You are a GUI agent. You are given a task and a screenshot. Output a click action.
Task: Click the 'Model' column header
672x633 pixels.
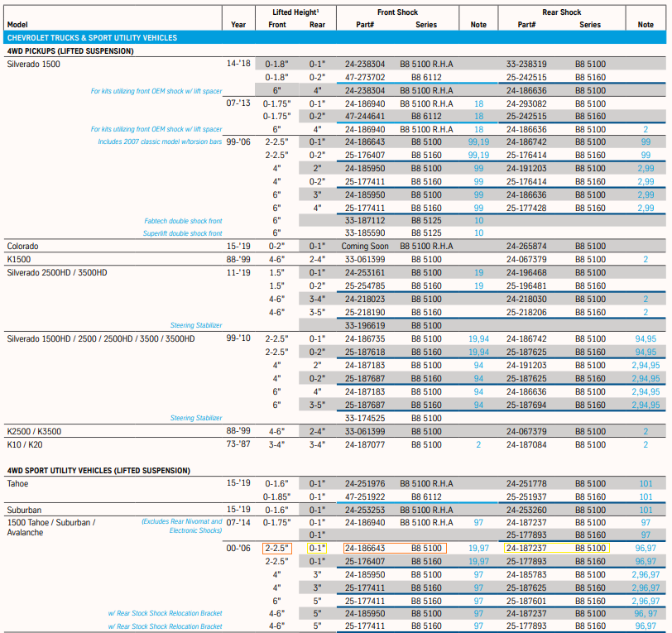[17, 25]
